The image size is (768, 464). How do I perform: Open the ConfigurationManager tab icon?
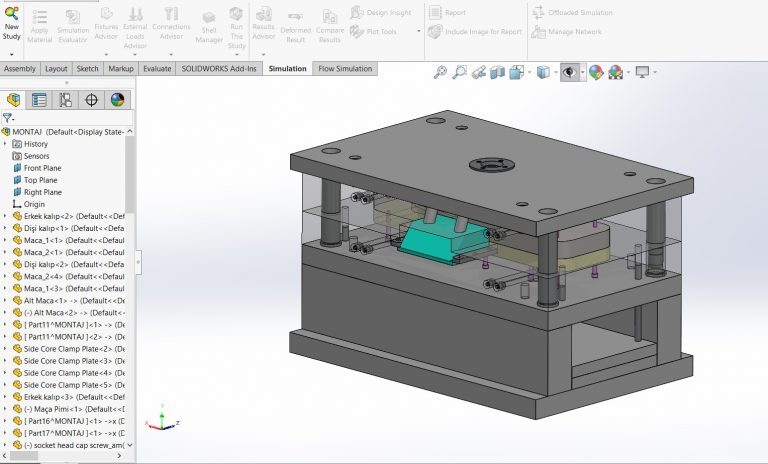65,100
